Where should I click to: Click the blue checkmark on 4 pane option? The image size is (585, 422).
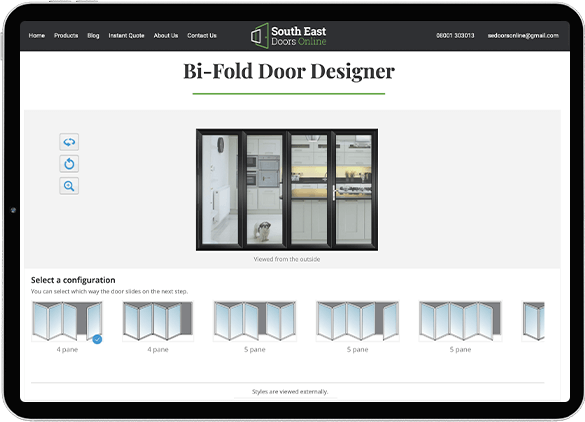[x=97, y=339]
